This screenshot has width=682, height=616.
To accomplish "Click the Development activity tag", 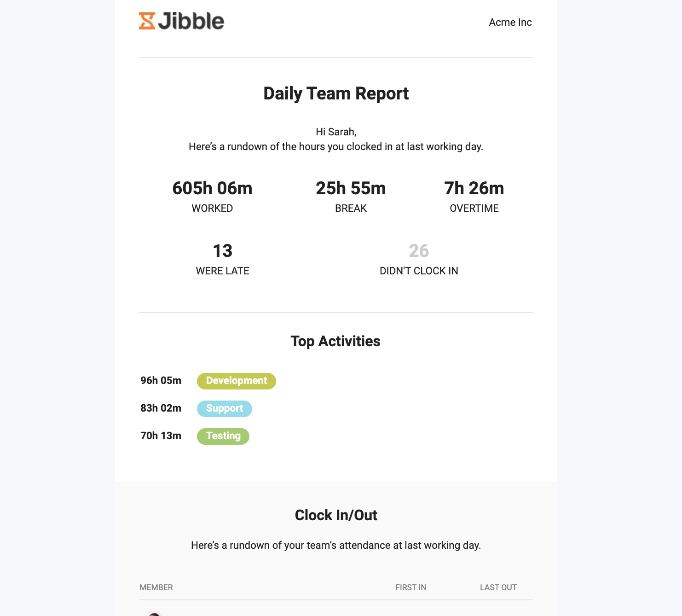I will tap(237, 381).
